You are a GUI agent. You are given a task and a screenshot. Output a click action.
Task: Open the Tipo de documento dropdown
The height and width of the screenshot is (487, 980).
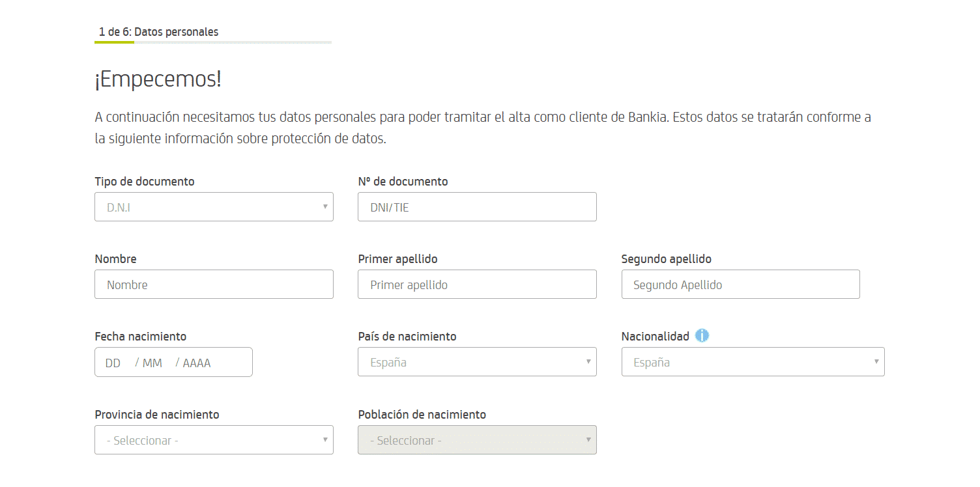click(214, 207)
